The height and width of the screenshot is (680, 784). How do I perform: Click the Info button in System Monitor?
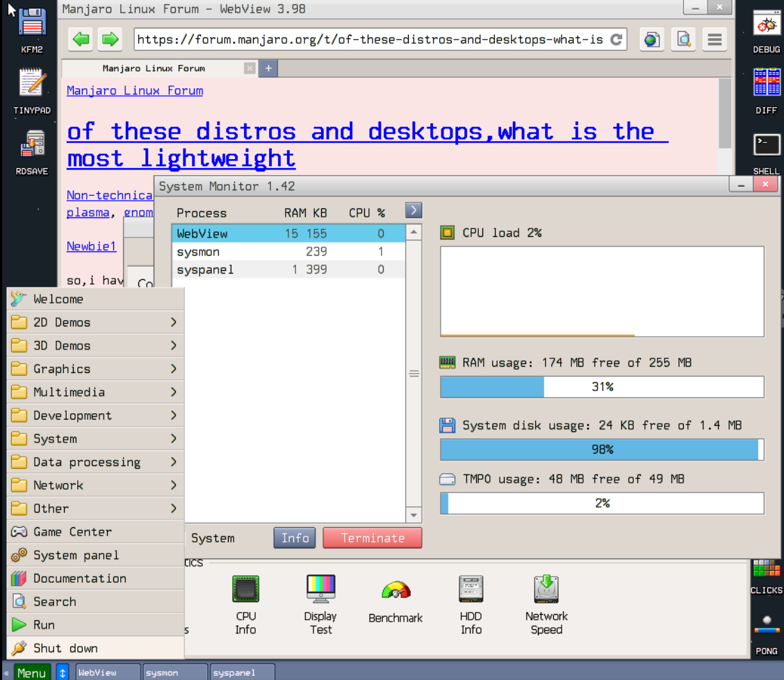coord(295,538)
